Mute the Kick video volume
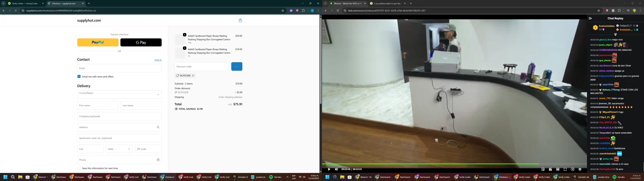The image size is (644, 181). (336, 169)
